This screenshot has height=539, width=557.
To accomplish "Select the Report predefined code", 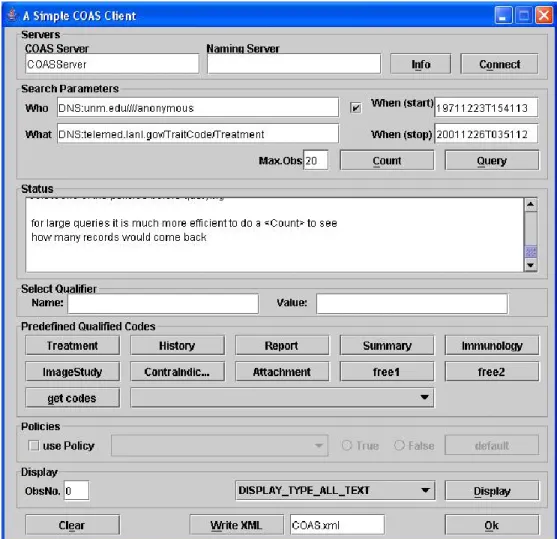I will (x=282, y=345).
